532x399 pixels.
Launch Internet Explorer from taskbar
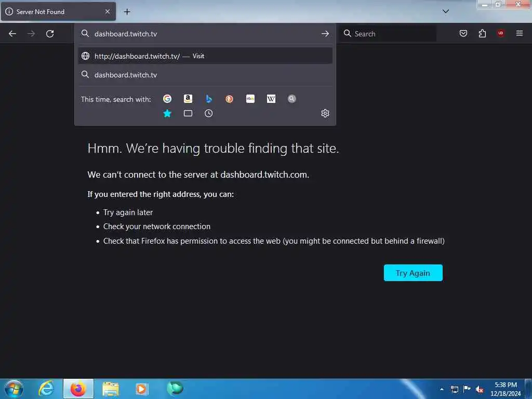46,389
